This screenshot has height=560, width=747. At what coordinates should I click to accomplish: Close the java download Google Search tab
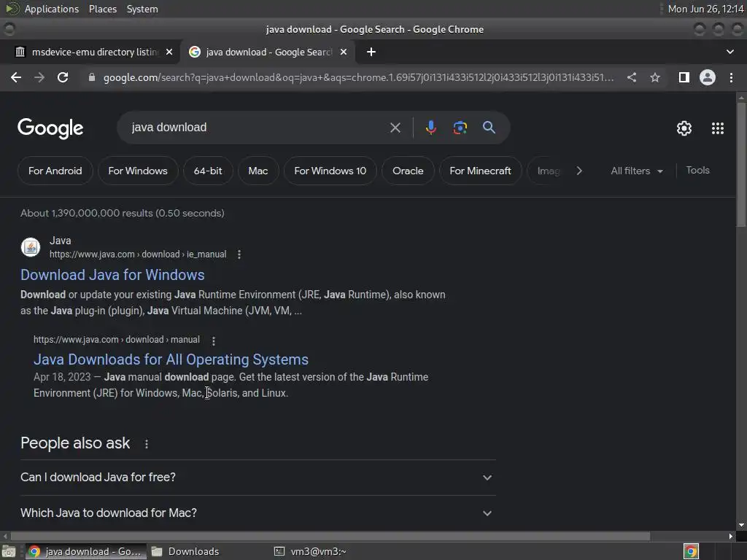pyautogui.click(x=344, y=52)
